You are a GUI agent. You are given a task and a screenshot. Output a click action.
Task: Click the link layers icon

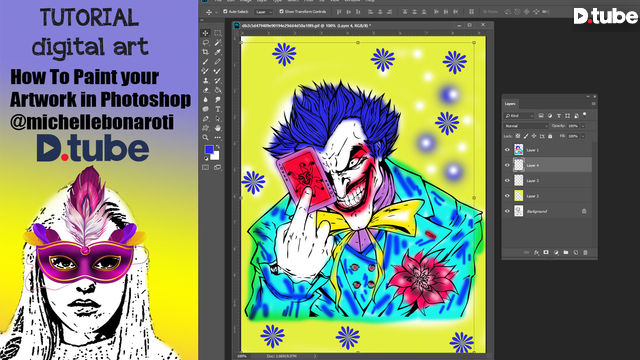tap(527, 253)
